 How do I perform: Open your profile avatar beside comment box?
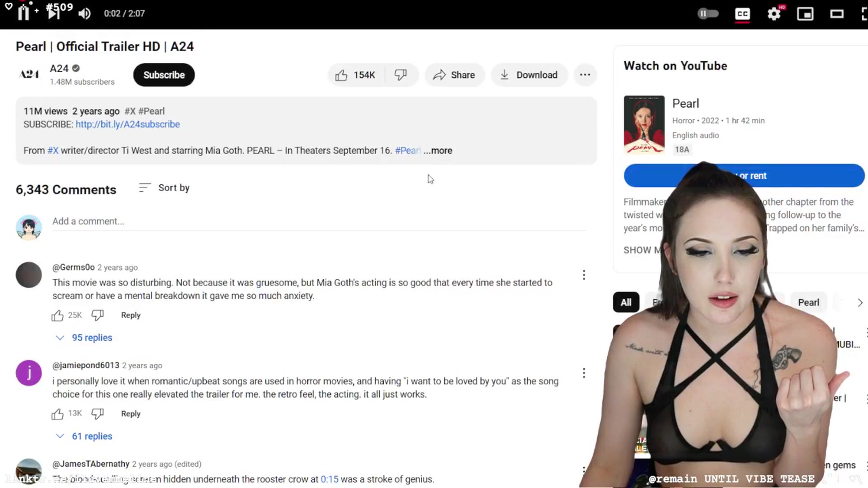(x=29, y=227)
